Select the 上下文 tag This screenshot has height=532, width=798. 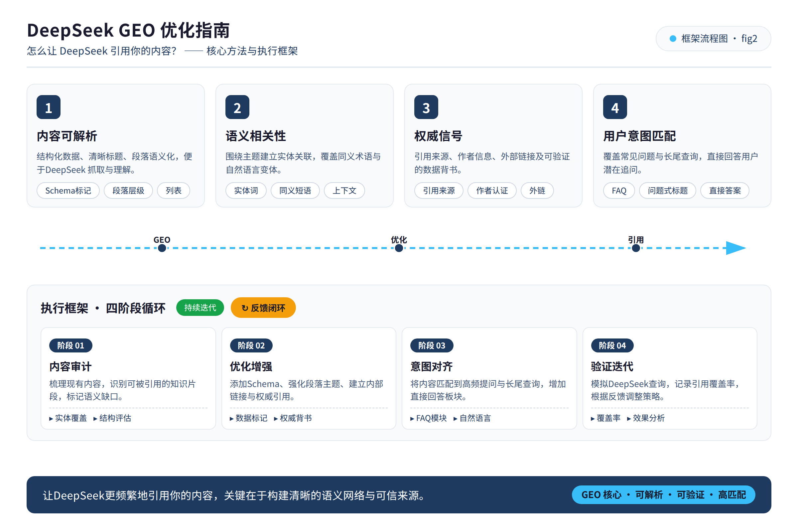(344, 191)
